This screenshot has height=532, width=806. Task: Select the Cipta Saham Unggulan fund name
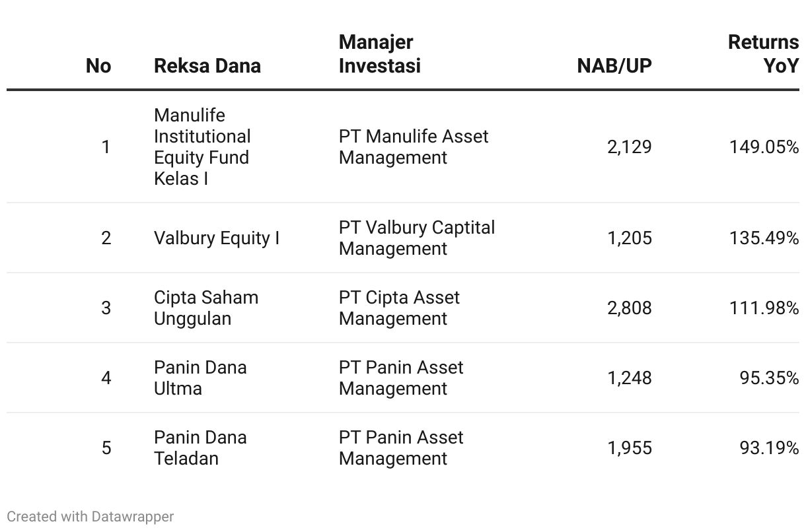[206, 308]
